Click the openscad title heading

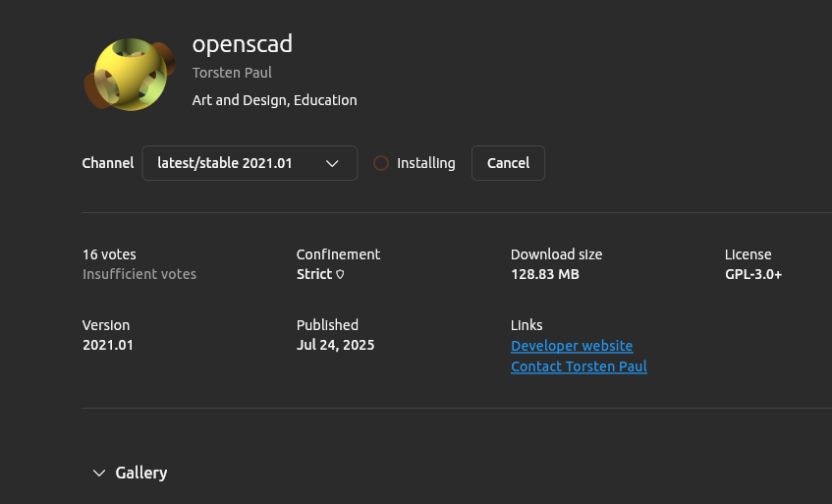pyautogui.click(x=243, y=44)
